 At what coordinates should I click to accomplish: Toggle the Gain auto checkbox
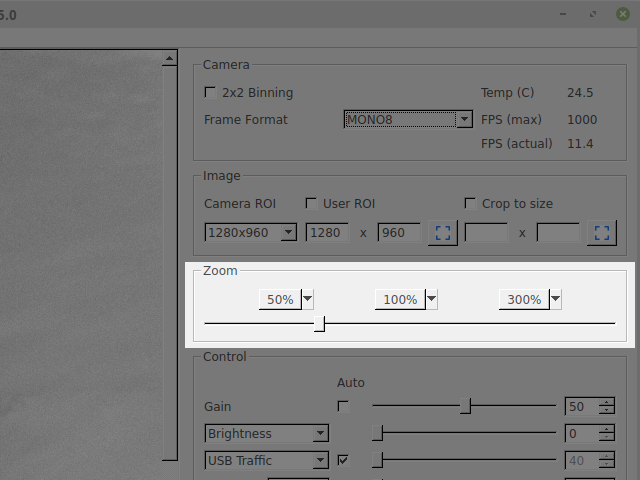coord(343,406)
